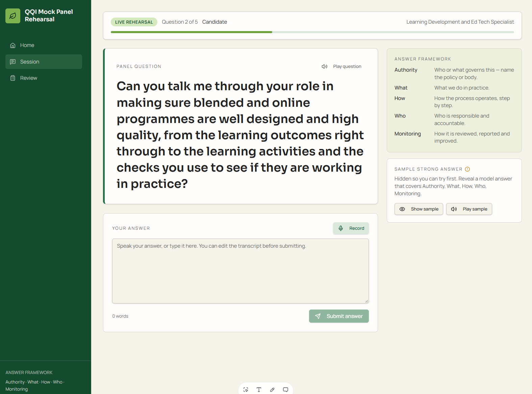
Task: Go to the Session menu item
Action: (x=44, y=62)
